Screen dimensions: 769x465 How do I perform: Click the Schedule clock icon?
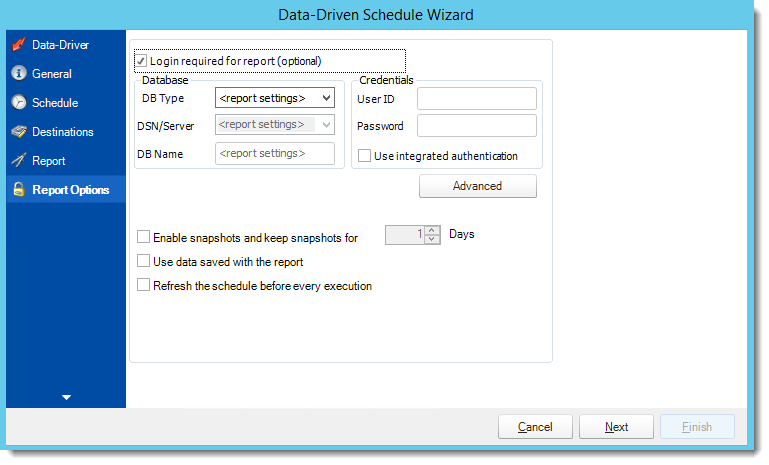point(19,102)
